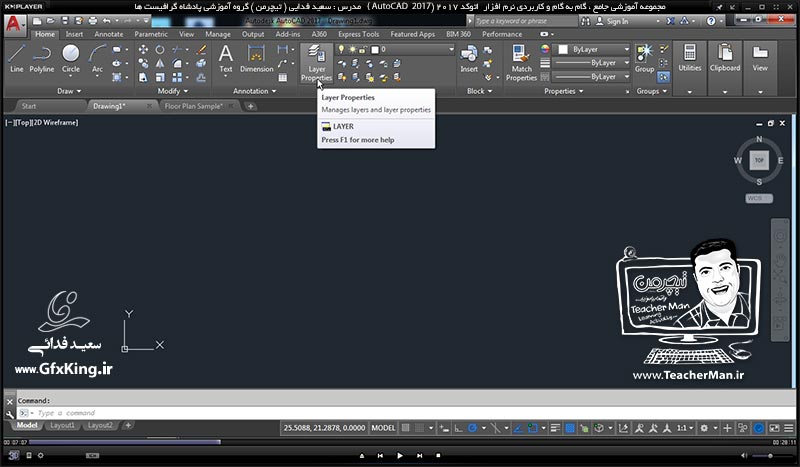Switch to the Insert ribbon tab
Screen dimensions: 800x467
(74, 34)
